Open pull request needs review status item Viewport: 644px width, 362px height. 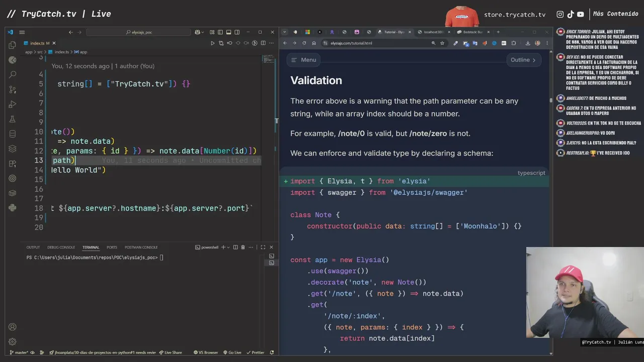[102, 352]
